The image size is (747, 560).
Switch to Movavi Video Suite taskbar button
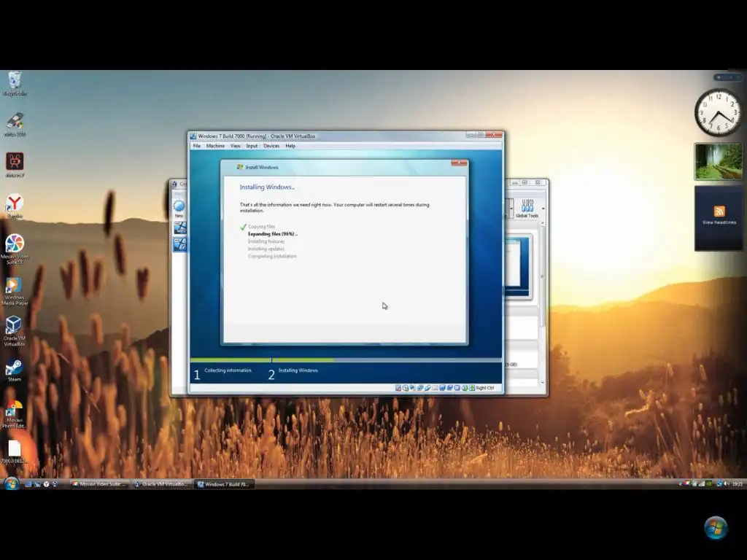(x=99, y=484)
